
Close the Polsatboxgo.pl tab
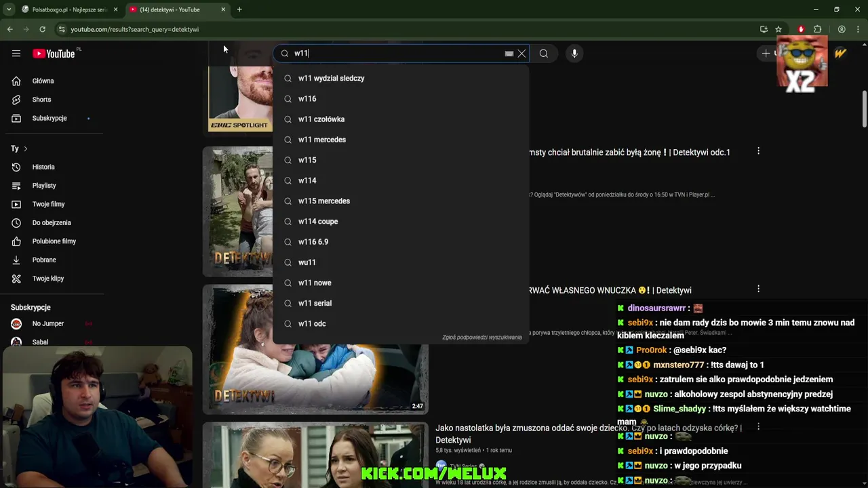pyautogui.click(x=115, y=9)
